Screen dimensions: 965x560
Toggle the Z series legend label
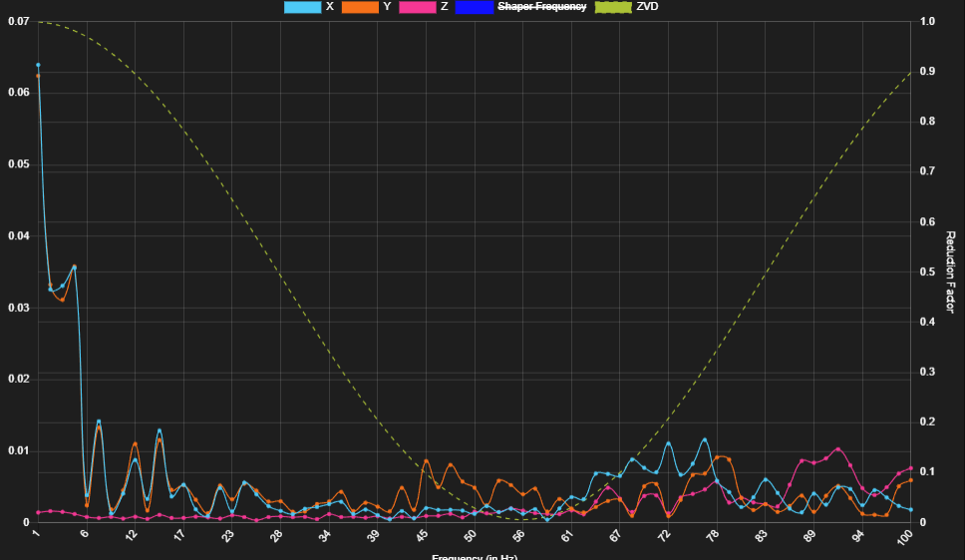pos(445,6)
